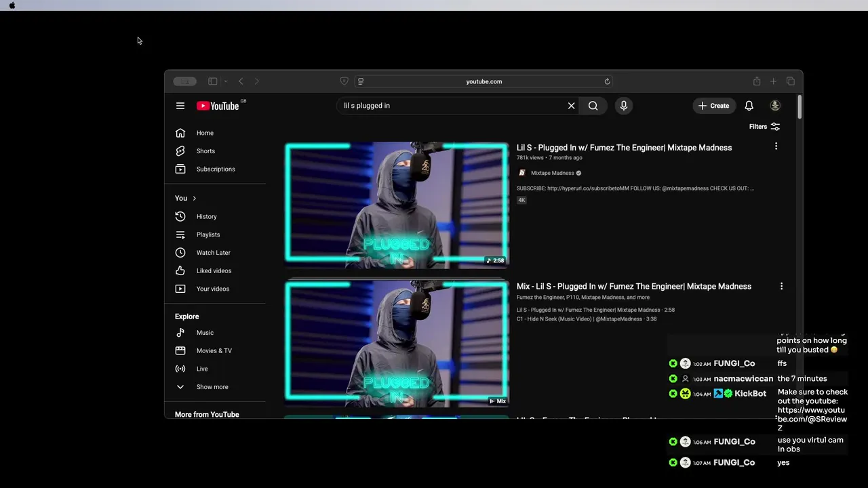
Task: Click the History clock icon
Action: click(180, 216)
